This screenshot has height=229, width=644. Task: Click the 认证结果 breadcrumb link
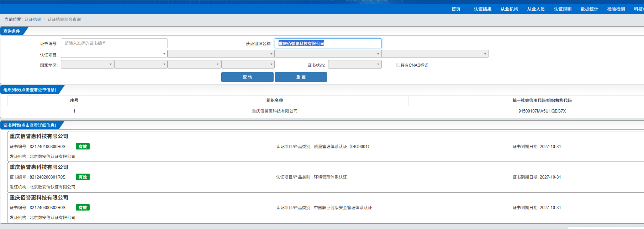33,20
